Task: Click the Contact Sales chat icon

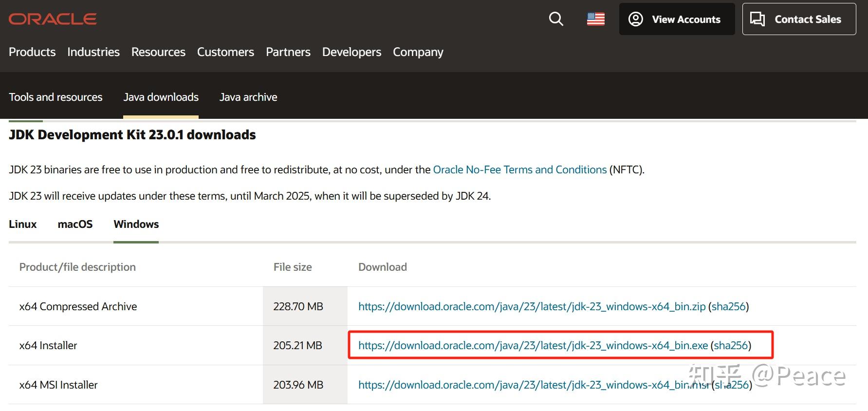Action: tap(757, 19)
